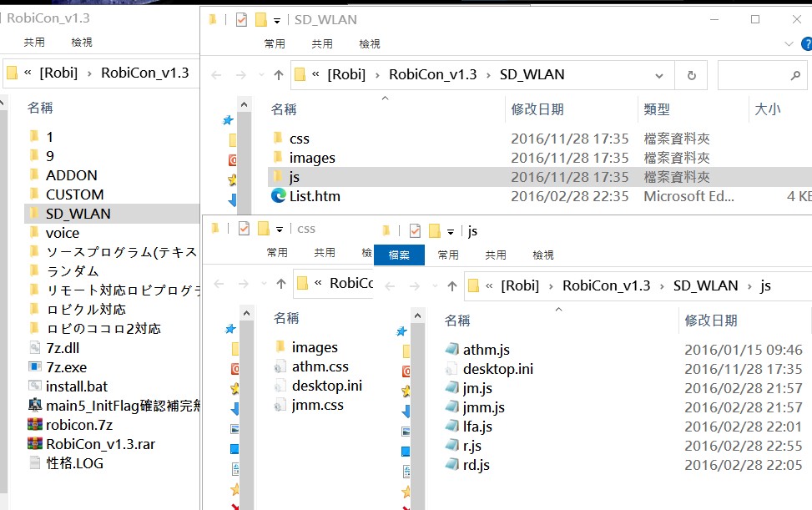Viewport: 812px width, 510px height.
Task: Sort by 類型 column in SD_WLAN window
Action: coord(657,110)
